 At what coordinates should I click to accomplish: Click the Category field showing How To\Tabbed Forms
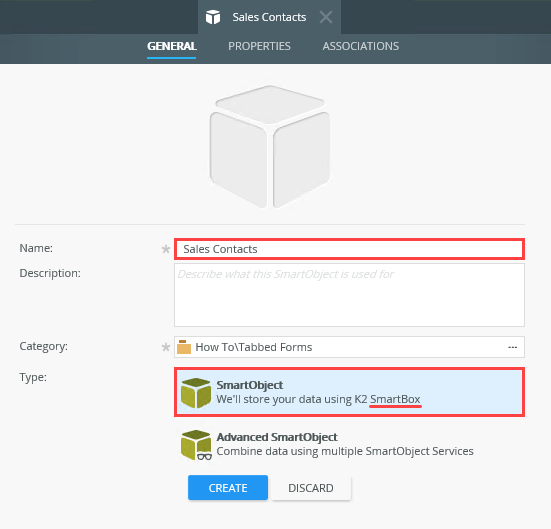[x=349, y=347]
